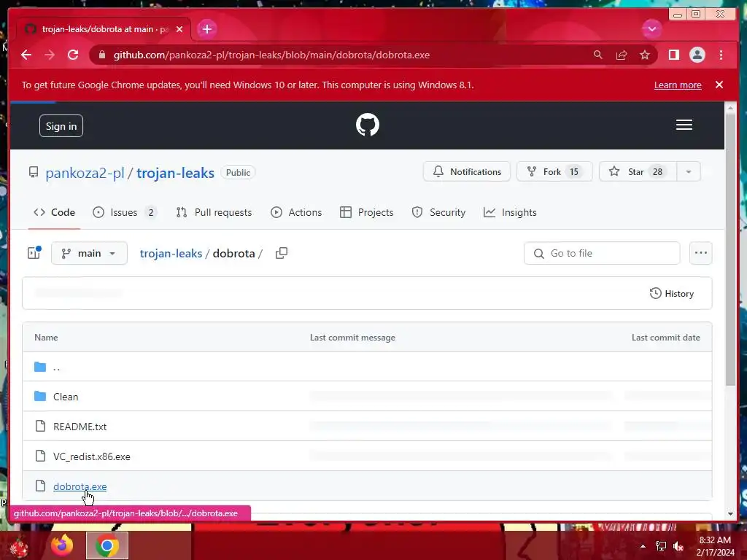This screenshot has width=747, height=560.
Task: Click the taskbar clock and date
Action: click(715, 546)
